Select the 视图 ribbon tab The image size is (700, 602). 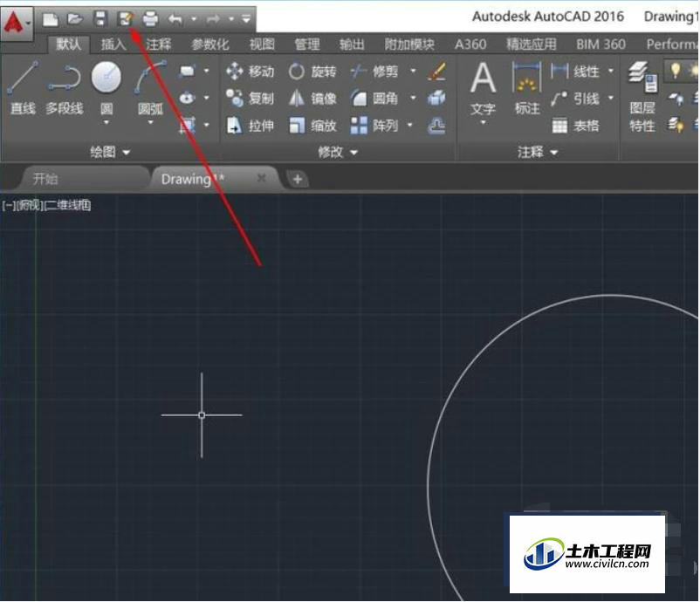click(x=262, y=44)
